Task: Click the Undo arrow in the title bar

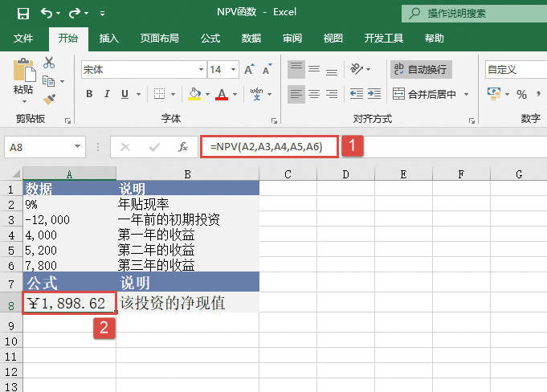Action: tap(46, 14)
